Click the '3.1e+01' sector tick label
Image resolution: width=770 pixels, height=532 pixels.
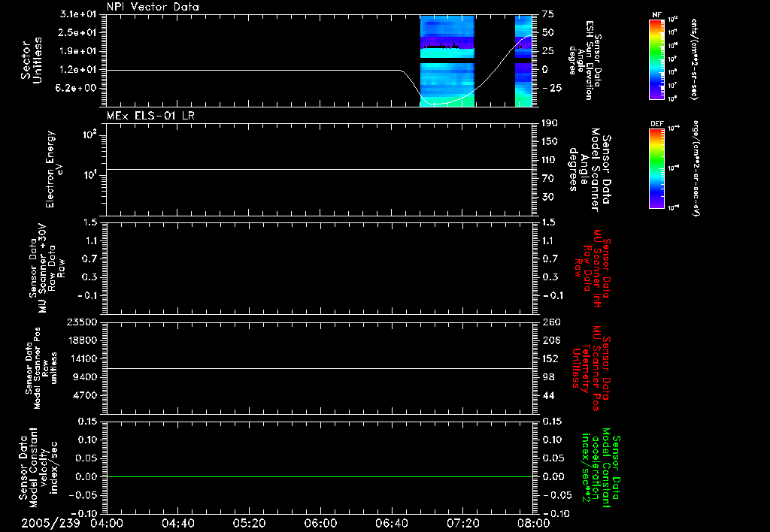[x=78, y=14]
